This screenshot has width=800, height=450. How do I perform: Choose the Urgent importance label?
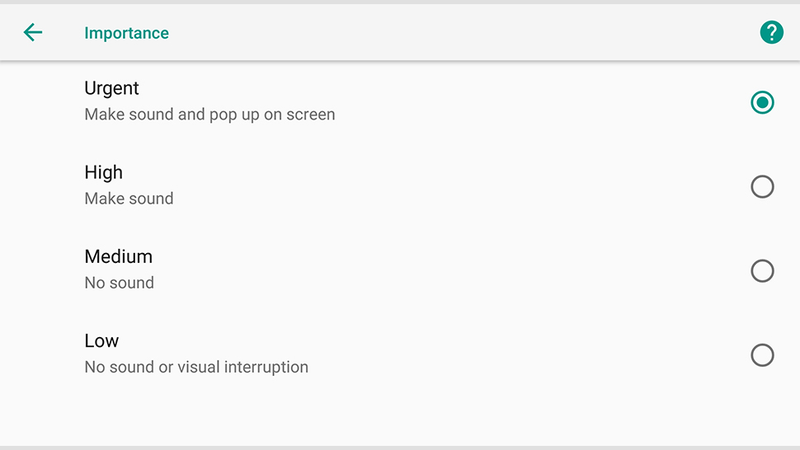pyautogui.click(x=111, y=89)
